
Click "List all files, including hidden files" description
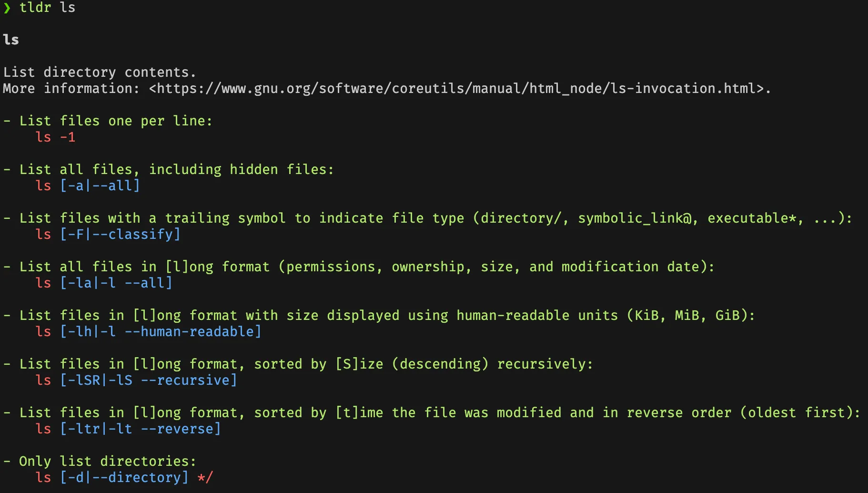(176, 170)
